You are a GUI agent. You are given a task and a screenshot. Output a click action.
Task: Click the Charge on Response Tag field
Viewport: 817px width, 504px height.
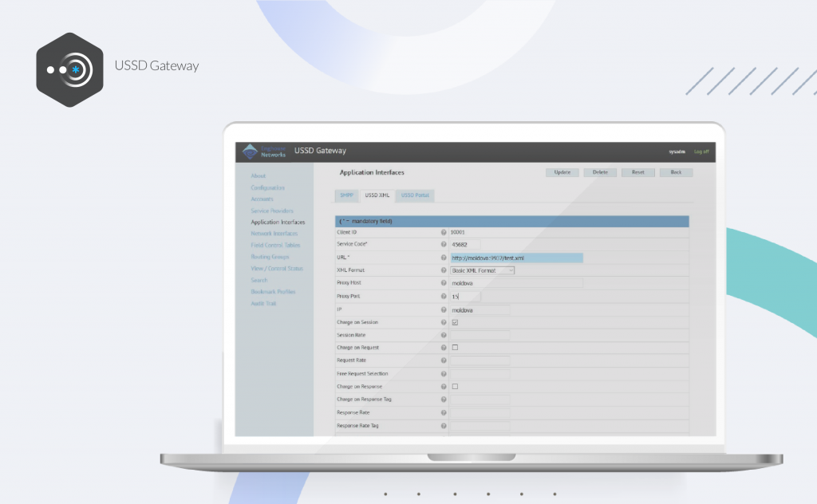[480, 400]
